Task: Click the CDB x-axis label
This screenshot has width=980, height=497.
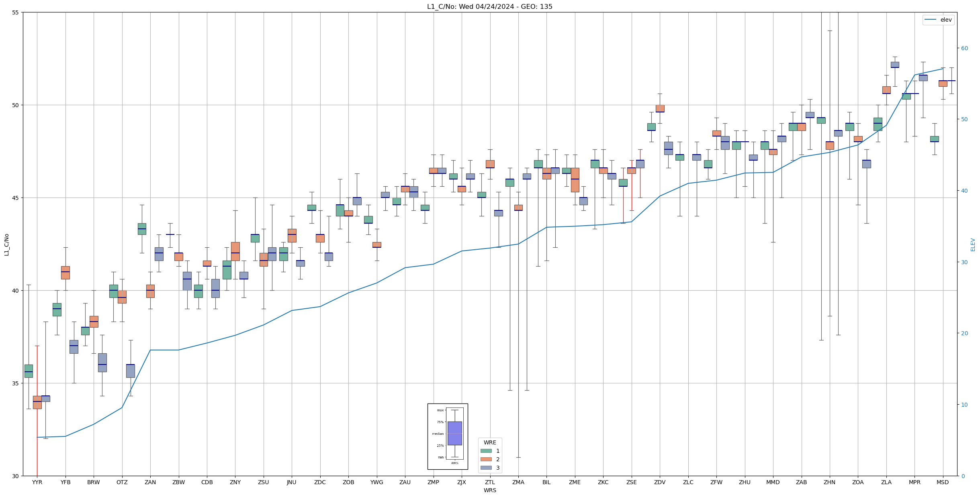Action: point(207,482)
